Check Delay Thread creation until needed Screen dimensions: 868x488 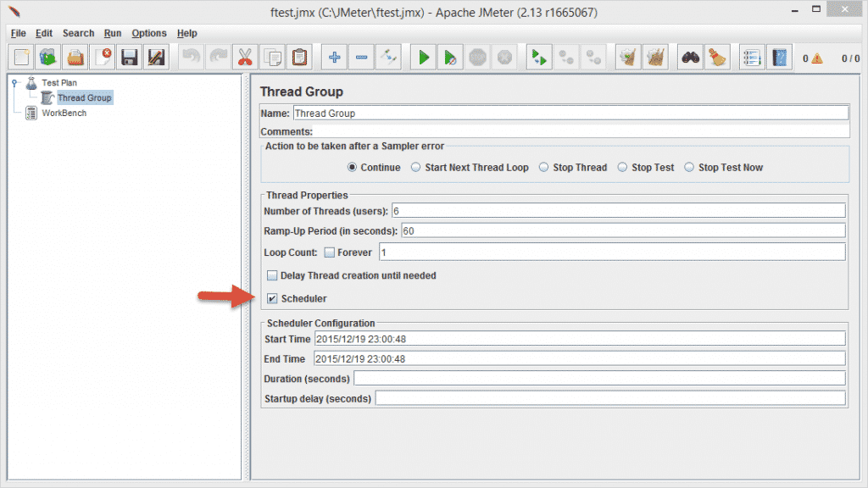coord(273,275)
